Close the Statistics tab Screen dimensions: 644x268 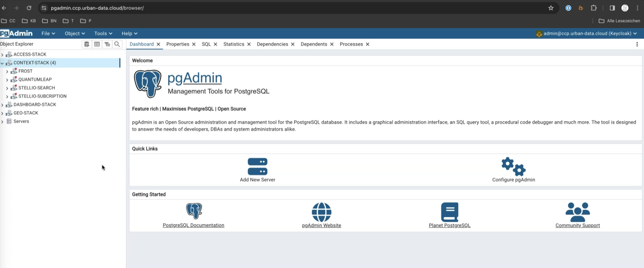point(249,44)
